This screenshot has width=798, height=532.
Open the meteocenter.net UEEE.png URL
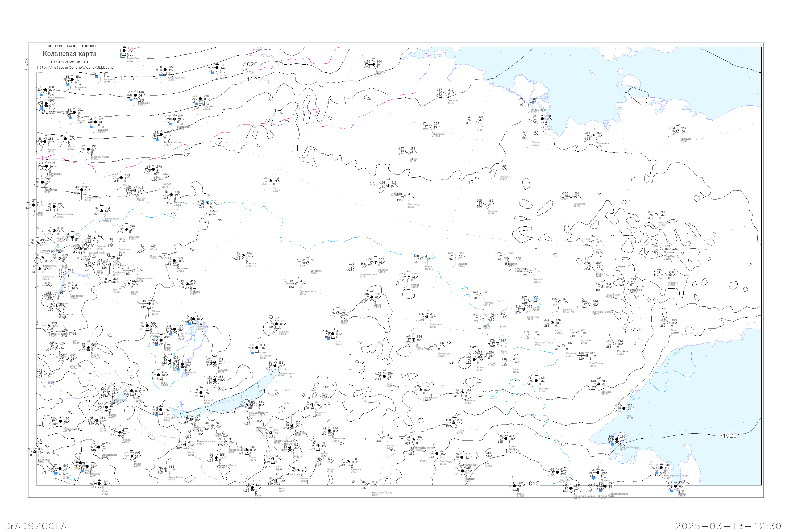click(x=75, y=68)
